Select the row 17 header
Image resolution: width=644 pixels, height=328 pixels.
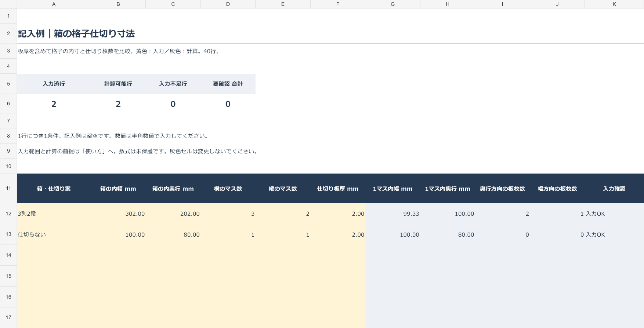pyautogui.click(x=8, y=318)
